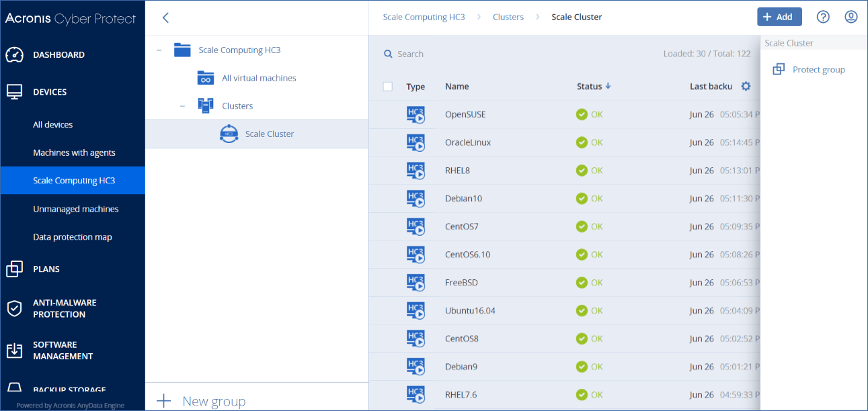Click the RHEL7.6 machine name
Viewport: 868px width, 411px height.
(461, 395)
